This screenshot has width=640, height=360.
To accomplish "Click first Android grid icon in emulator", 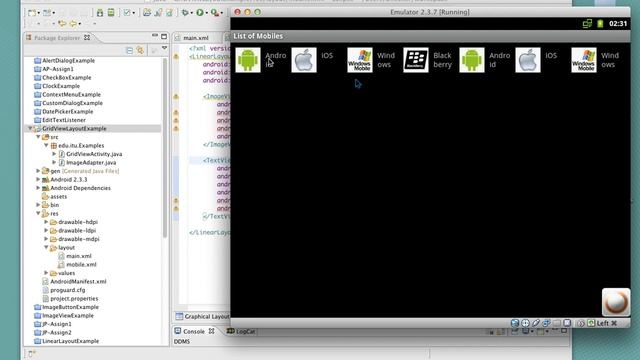I will [x=248, y=60].
